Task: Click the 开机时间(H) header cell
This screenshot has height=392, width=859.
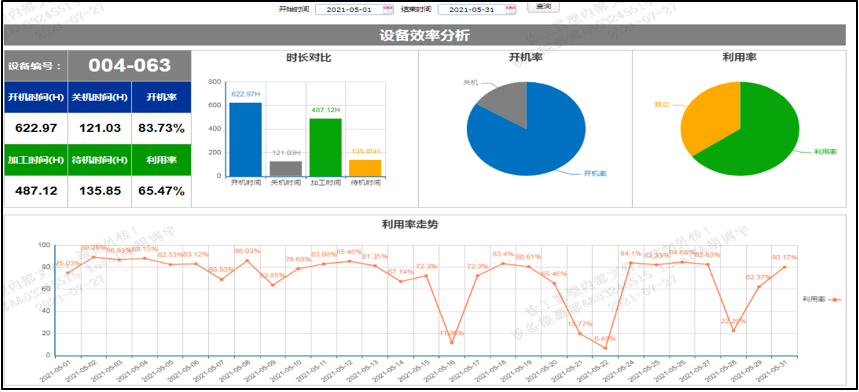Action: (36, 97)
